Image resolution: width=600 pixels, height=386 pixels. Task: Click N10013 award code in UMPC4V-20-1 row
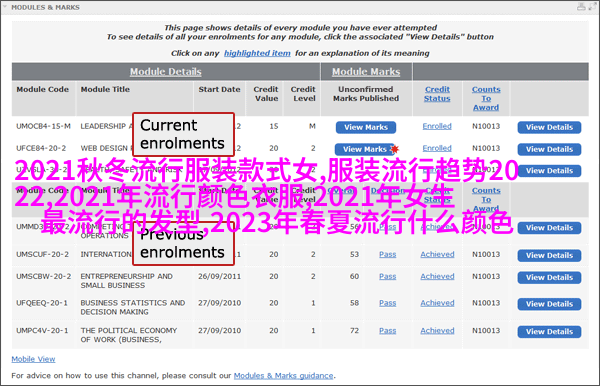tap(486, 331)
